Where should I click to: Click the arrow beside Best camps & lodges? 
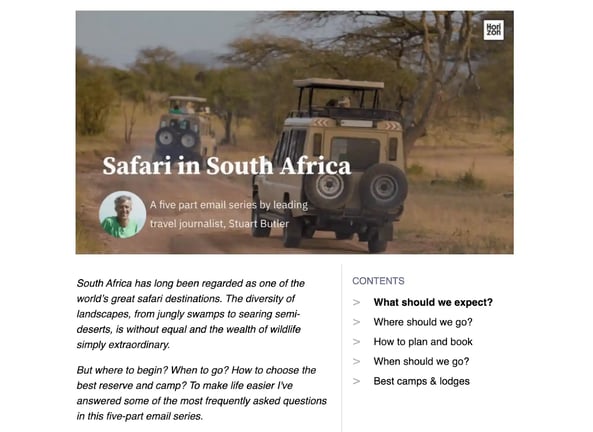coord(356,381)
